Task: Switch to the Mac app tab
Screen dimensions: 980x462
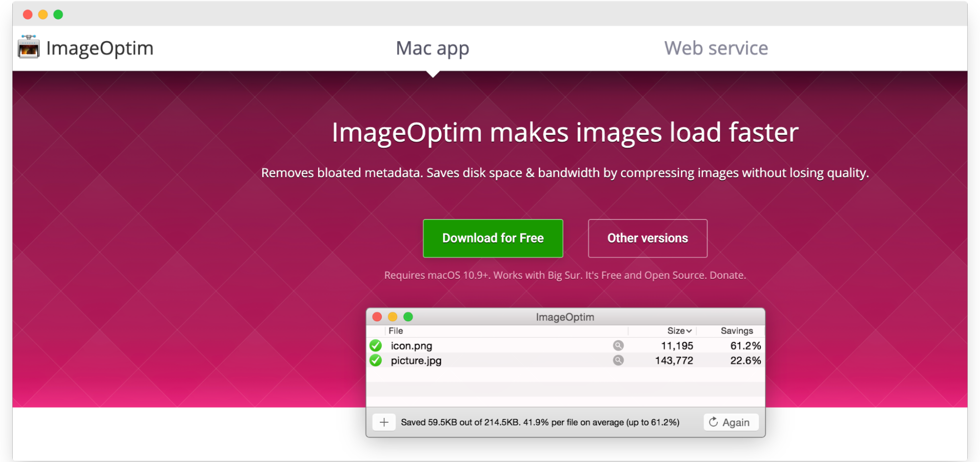Action: coord(432,49)
